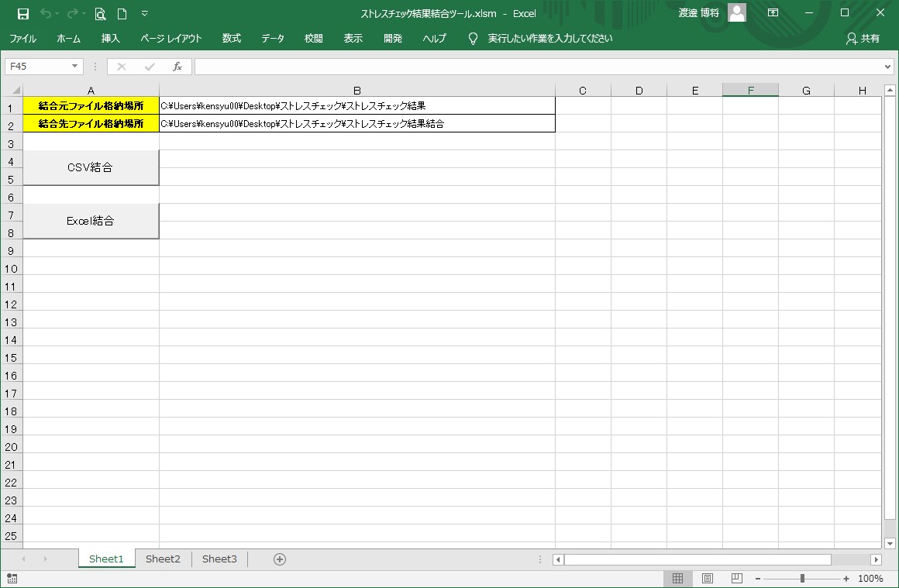Click the Undo arrow icon

[x=45, y=14]
